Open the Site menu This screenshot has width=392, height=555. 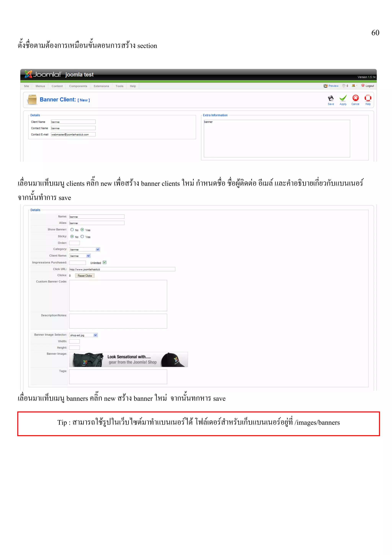coord(26,86)
